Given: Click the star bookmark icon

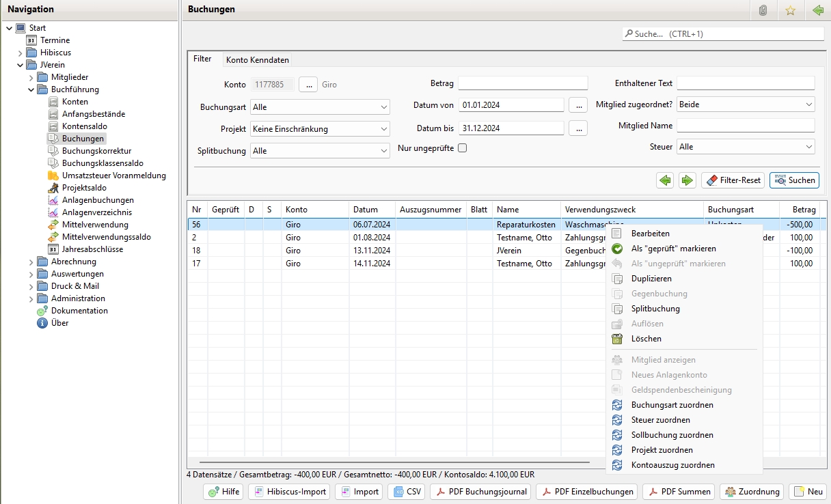Looking at the screenshot, I should 791,10.
